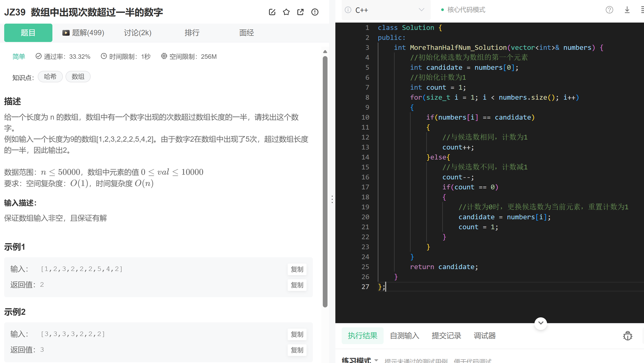Viewport: 644px width, 363px height.
Task: Click the share external-link icon
Action: tap(301, 12)
